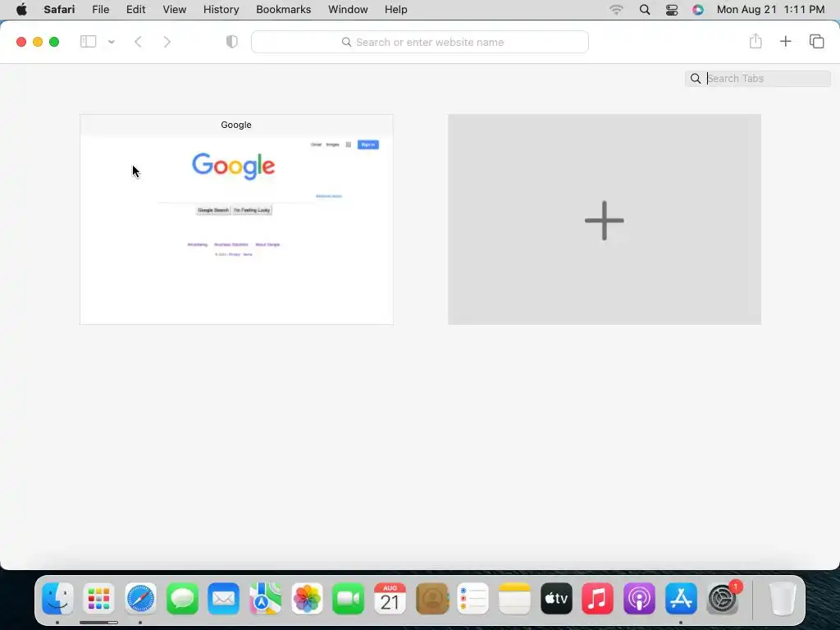Screen dimensions: 840x630
Task: Open the Privacy Report shield icon
Action: pos(232,41)
